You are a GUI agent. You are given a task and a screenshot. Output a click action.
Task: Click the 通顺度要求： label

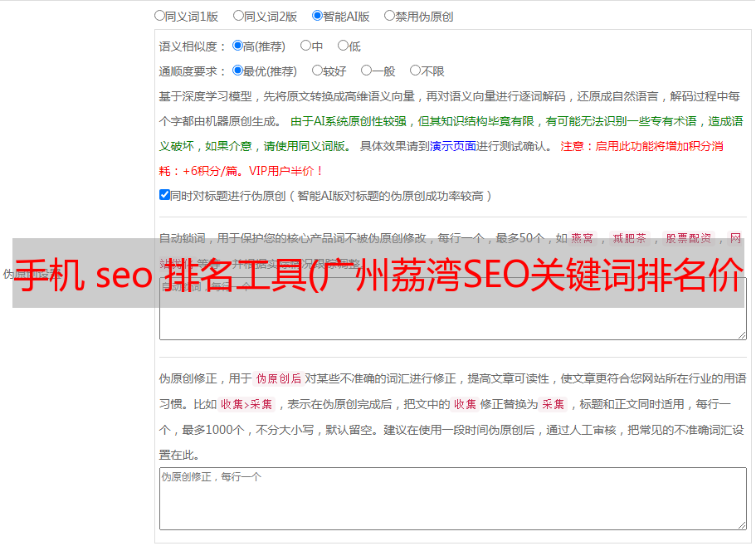click(193, 71)
